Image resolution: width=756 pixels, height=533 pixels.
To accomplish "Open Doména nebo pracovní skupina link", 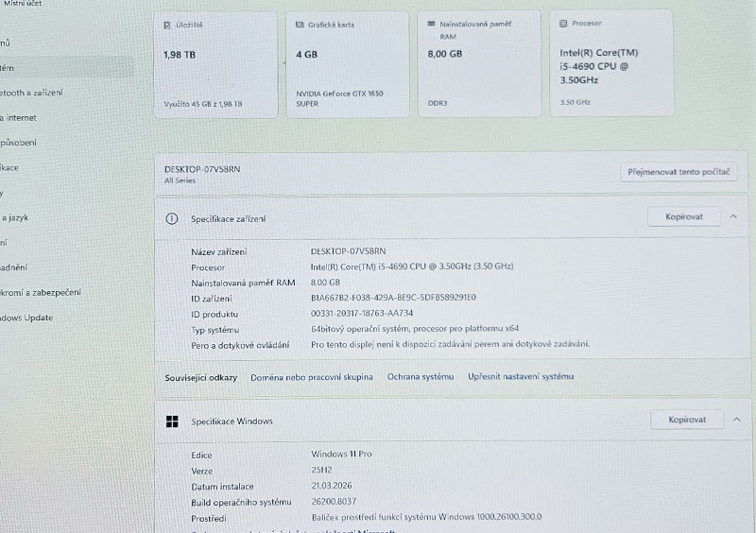I will pyautogui.click(x=312, y=377).
